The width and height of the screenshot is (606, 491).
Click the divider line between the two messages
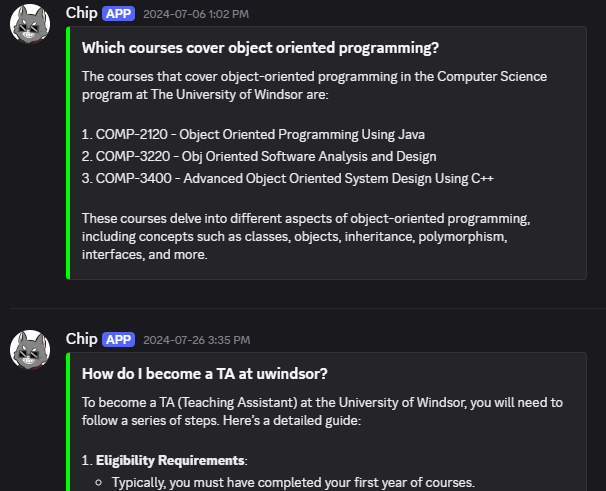click(308, 309)
